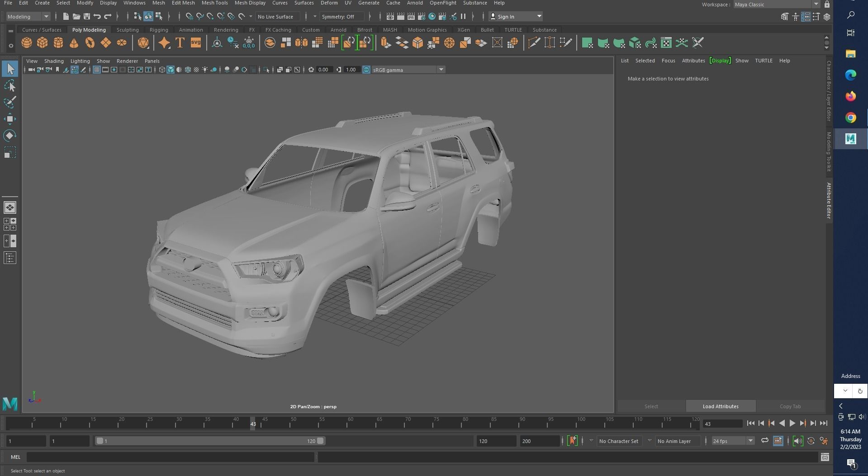Select the Multi-Cut knife tool

pyautogui.click(x=534, y=43)
